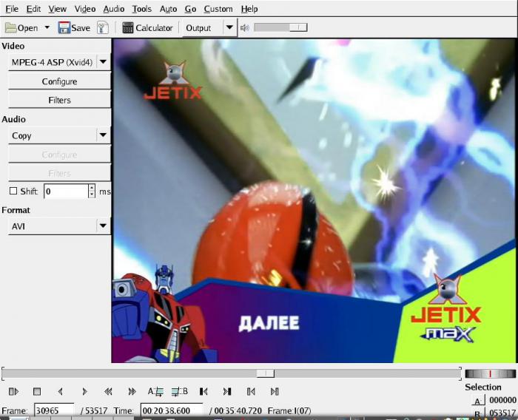Set selection marker B
Viewport: 518px width, 420px height.
pos(180,392)
